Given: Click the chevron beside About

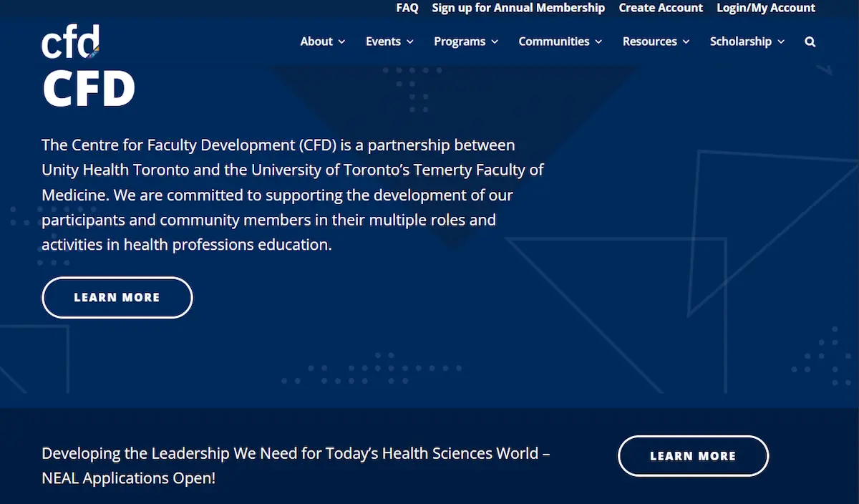Looking at the screenshot, I should [342, 42].
